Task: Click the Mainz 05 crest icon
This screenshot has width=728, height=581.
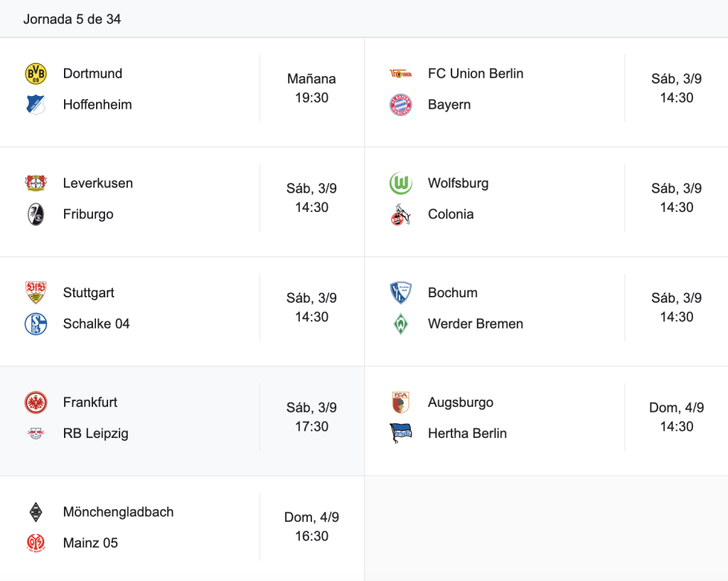Action: point(36,543)
